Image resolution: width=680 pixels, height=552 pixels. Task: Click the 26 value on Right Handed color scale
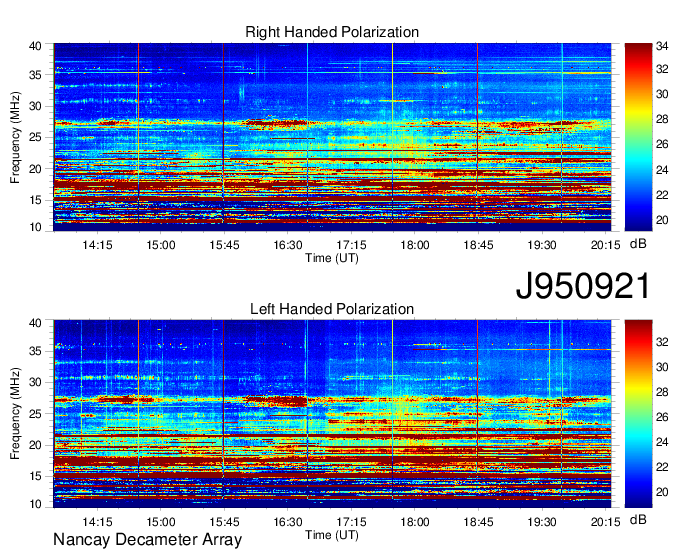662,144
